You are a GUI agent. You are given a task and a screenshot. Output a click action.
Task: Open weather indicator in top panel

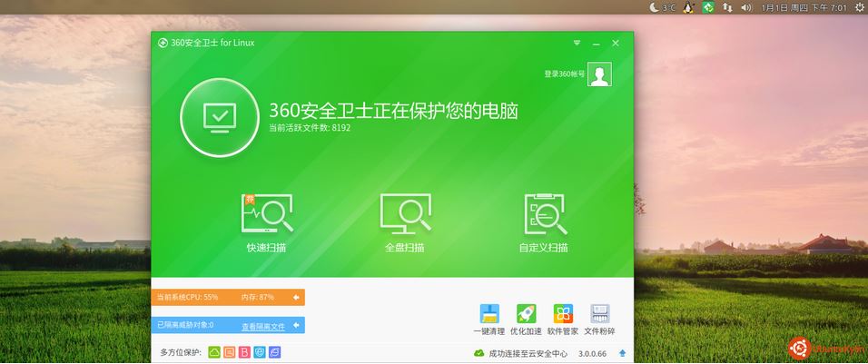coord(663,7)
